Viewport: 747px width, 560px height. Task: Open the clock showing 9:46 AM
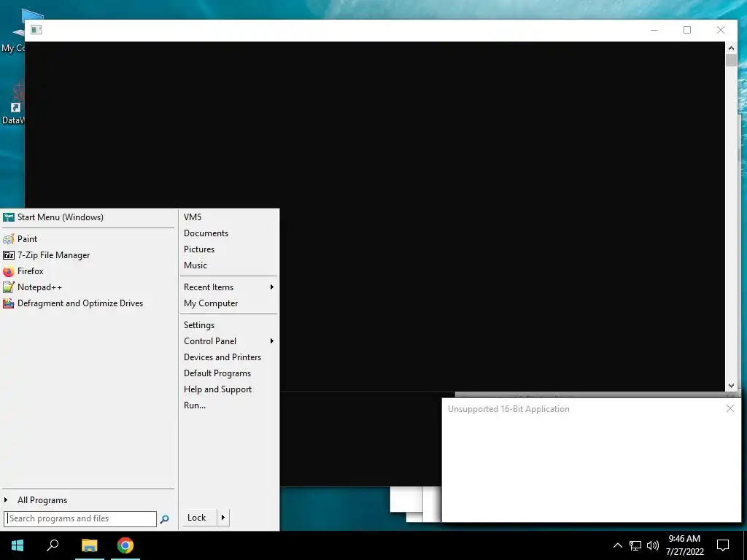[684, 545]
